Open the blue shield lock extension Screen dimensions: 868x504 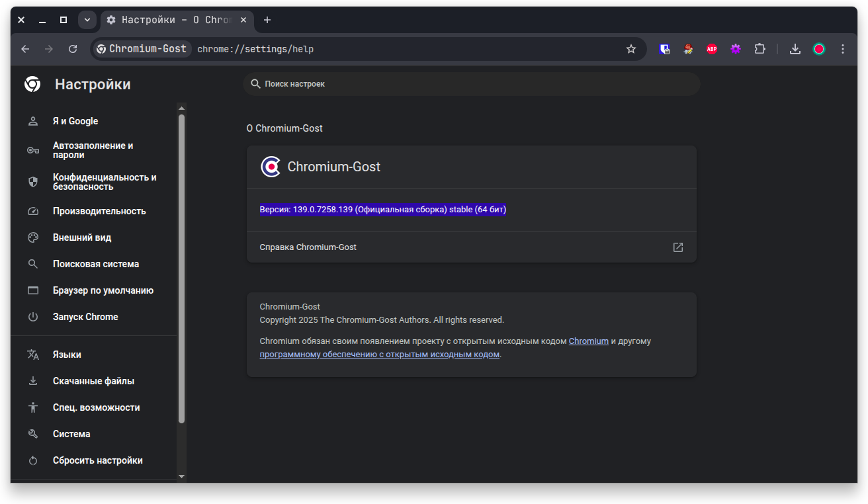coord(664,49)
